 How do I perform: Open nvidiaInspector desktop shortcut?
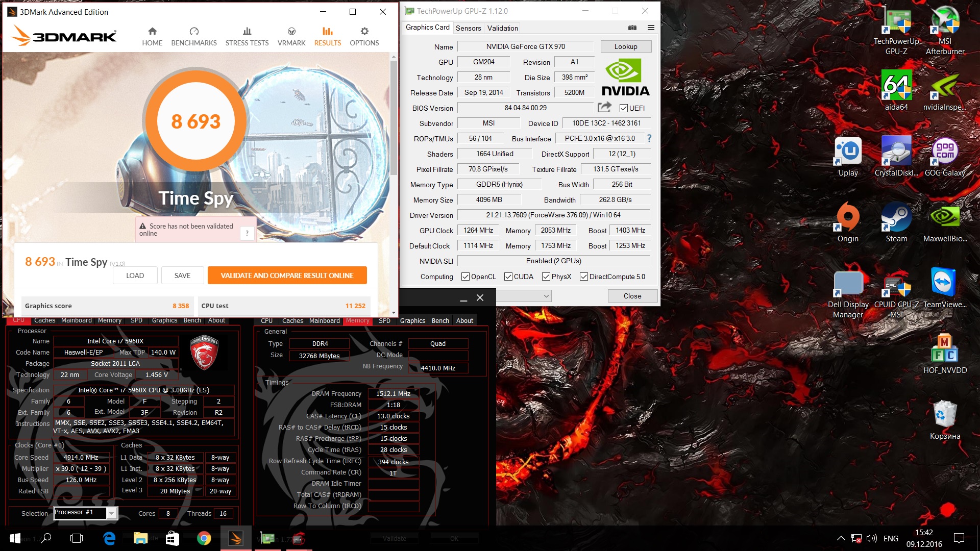(x=945, y=90)
